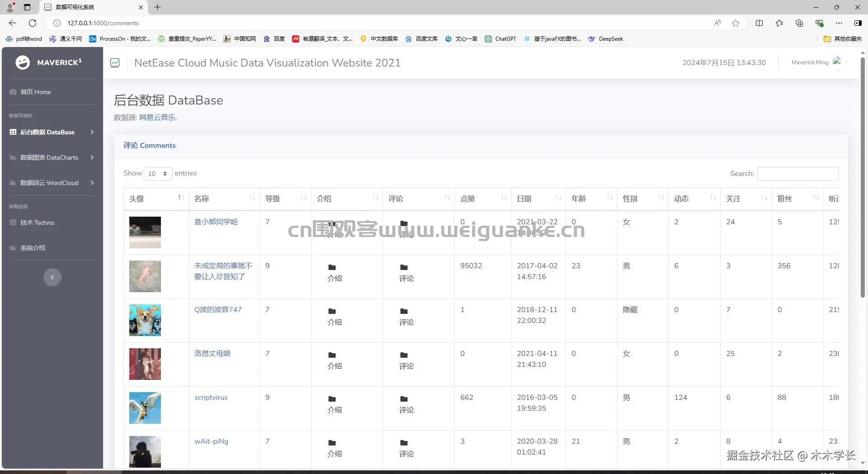
Task: Open 评论 folder in scriptvirus row
Action: click(x=406, y=405)
